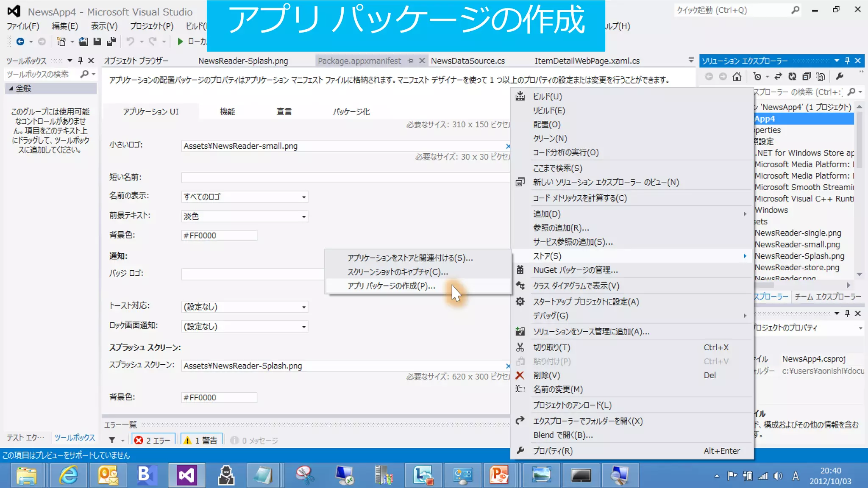Click the Save All toolbar icon
The height and width of the screenshot is (488, 868).
tap(111, 41)
